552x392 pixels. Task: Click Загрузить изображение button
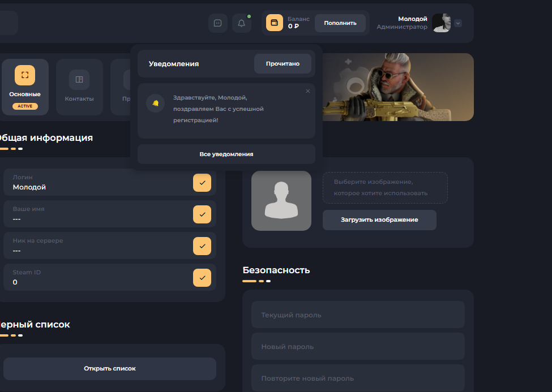click(379, 219)
